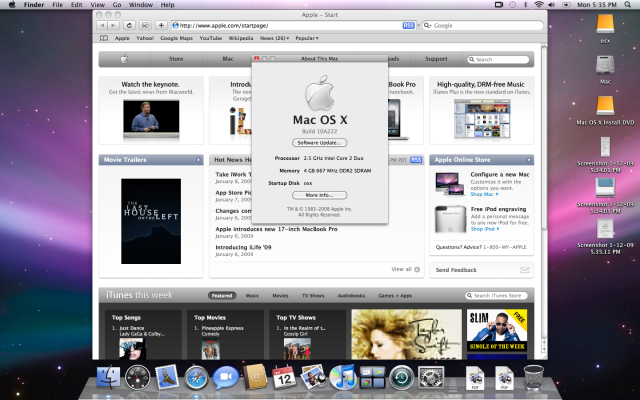Open the Apple menu

pyautogui.click(x=12, y=4)
